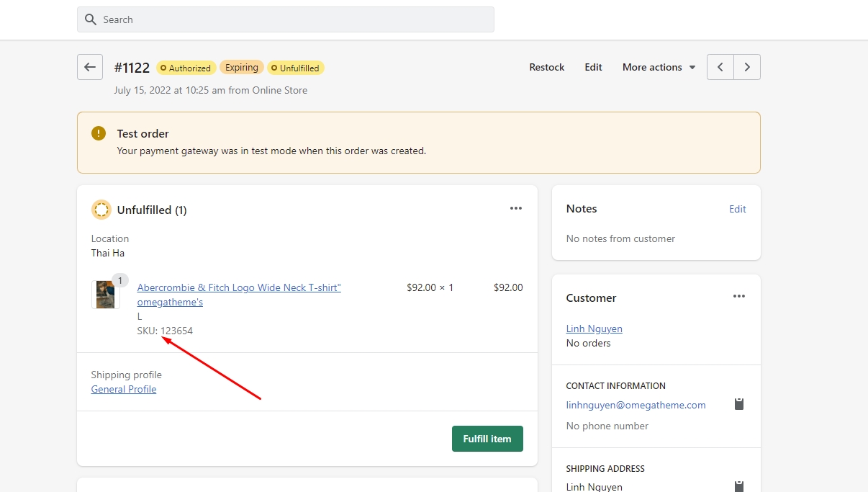Viewport: 868px width, 492px height.
Task: Click the linhnguyen@omegatheme.com email link
Action: 636,405
